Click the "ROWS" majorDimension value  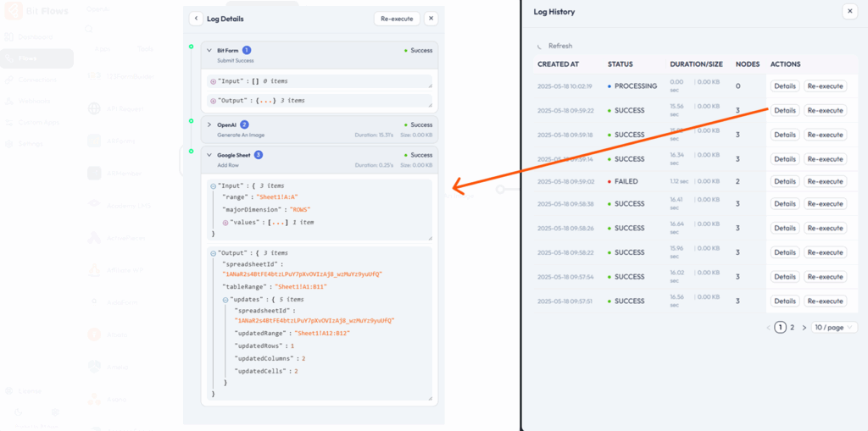(301, 210)
